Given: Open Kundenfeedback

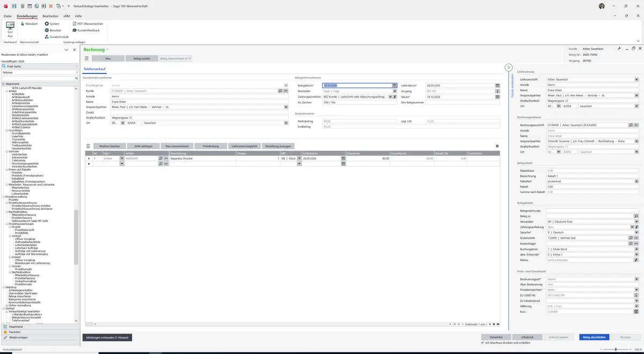Looking at the screenshot, I should pos(86,30).
